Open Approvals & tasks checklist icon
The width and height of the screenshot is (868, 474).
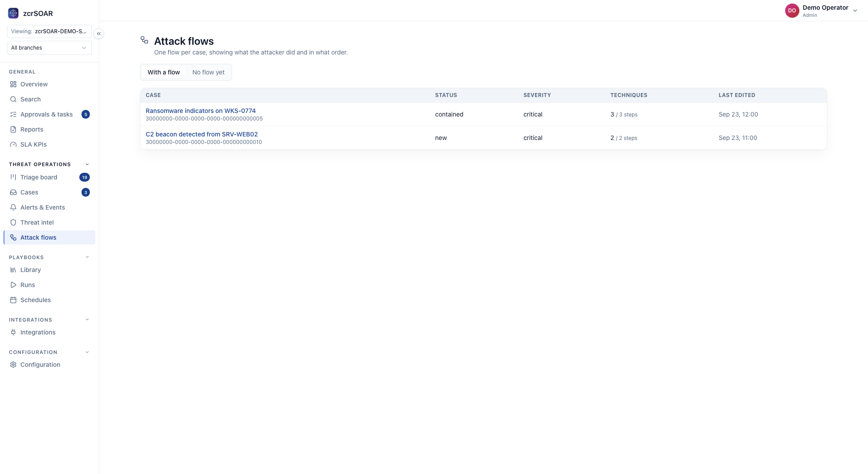(x=13, y=114)
